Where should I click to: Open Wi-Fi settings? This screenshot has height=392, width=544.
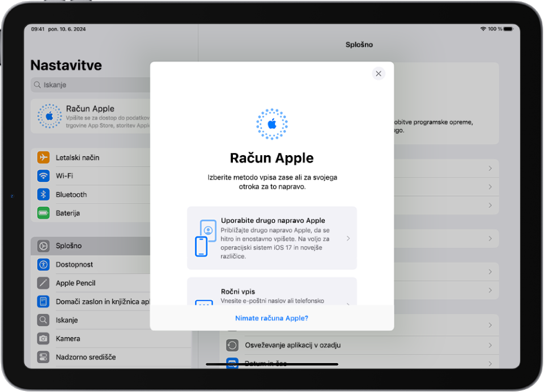tap(91, 176)
